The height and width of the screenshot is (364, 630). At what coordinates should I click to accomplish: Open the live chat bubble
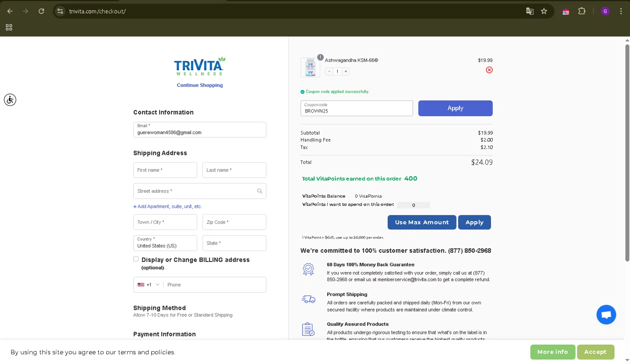(x=606, y=314)
